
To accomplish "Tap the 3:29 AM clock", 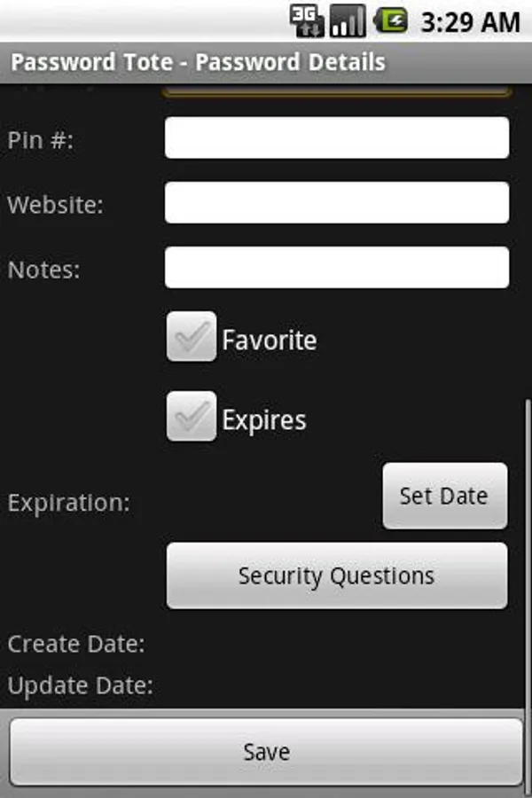I will (469, 21).
